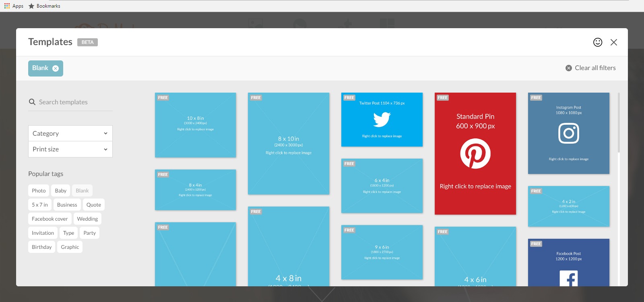This screenshot has height=302, width=644.
Task: Select the Invitation tag
Action: point(43,233)
